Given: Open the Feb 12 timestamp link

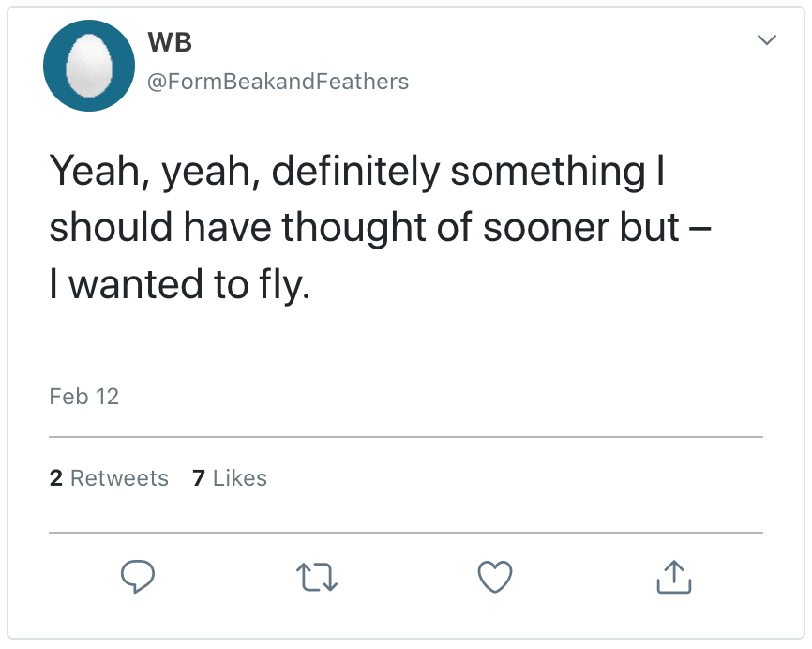Looking at the screenshot, I should click(83, 397).
